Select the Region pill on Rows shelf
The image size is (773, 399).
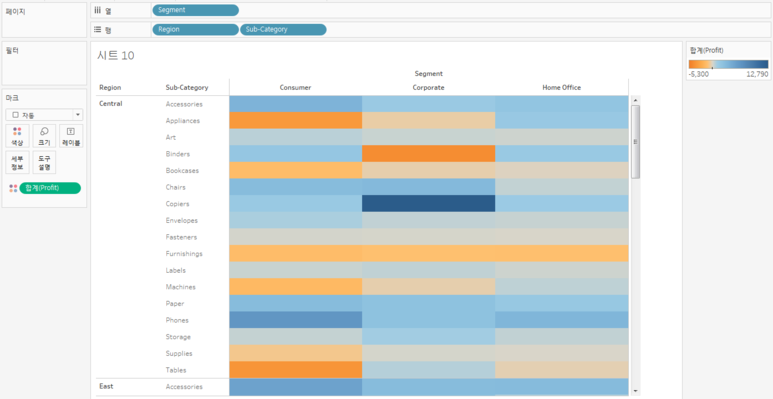point(195,30)
